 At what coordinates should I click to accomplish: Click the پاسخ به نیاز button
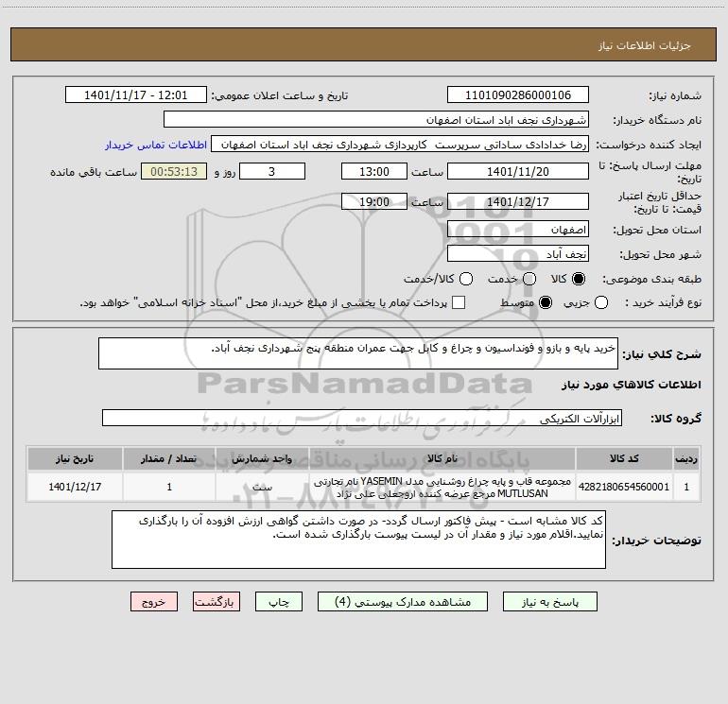click(x=550, y=602)
